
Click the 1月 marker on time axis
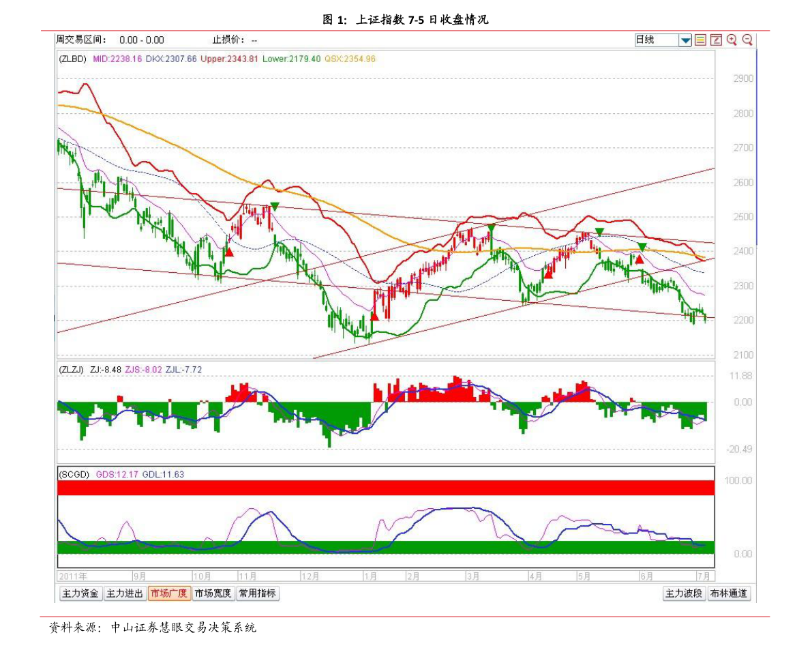(x=370, y=576)
